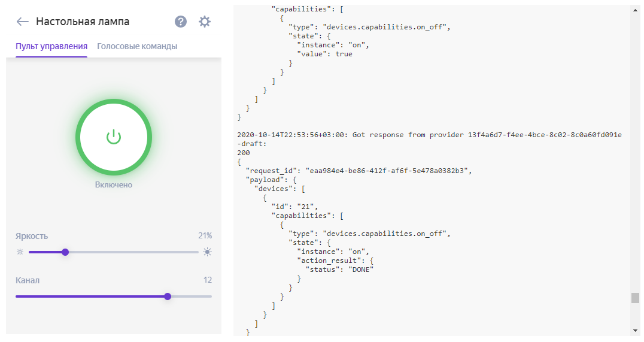The height and width of the screenshot is (342, 644).
Task: Switch to the Голосовые команды tab
Action: pyautogui.click(x=137, y=47)
